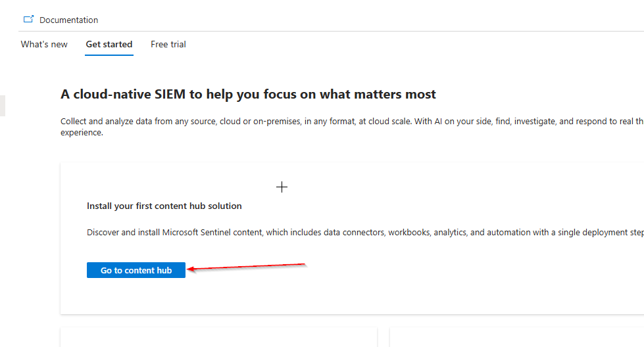Viewport: 644px width, 347px height.
Task: Click the divider line below Documentation
Action: tap(329, 31)
